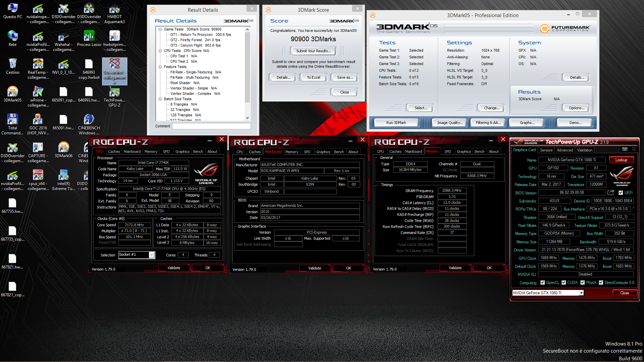
Task: Open the CAPTURE desktop shortcut
Action: [x=38, y=153]
